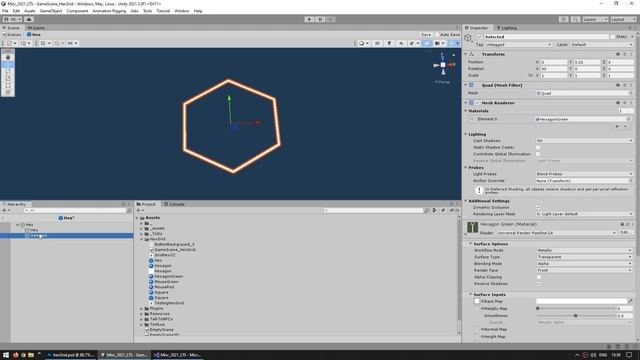
Task: Open the Tag Untagged dropdown
Action: (518, 44)
